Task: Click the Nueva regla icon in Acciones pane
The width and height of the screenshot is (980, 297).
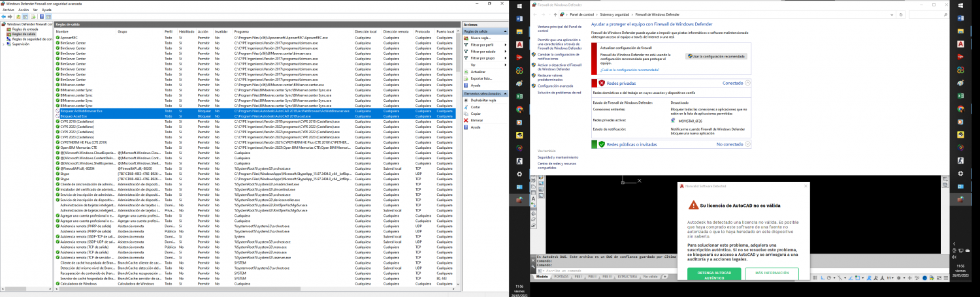Action: tap(466, 38)
